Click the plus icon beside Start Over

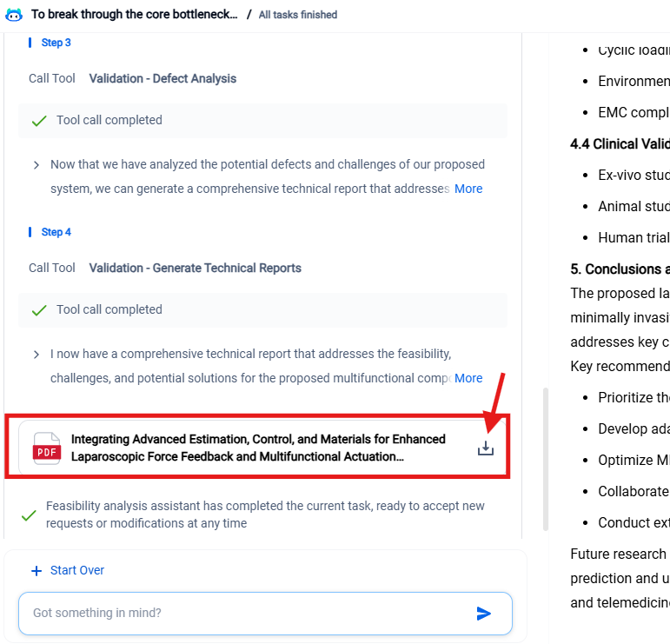[x=36, y=571]
